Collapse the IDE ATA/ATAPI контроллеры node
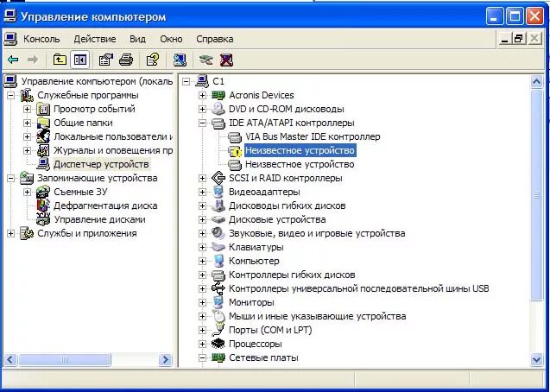The height and width of the screenshot is (392, 550). (202, 123)
